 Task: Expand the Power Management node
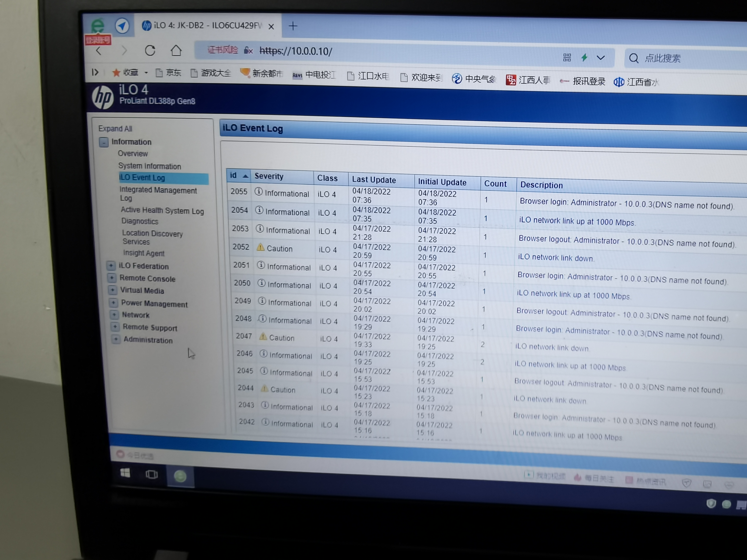[x=113, y=303]
